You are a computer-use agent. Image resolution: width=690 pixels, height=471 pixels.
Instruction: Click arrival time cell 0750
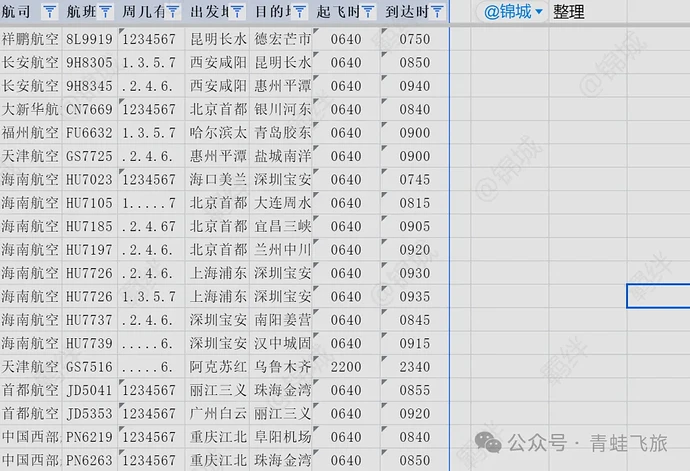[x=415, y=39]
